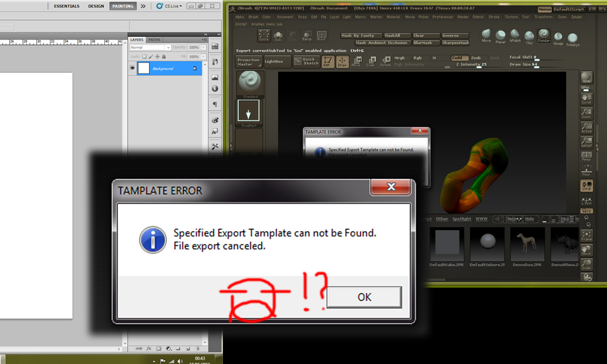Viewport: 607px width, 364px height.
Task: Select the Clay brush in ZBrush
Action: pyautogui.click(x=529, y=37)
